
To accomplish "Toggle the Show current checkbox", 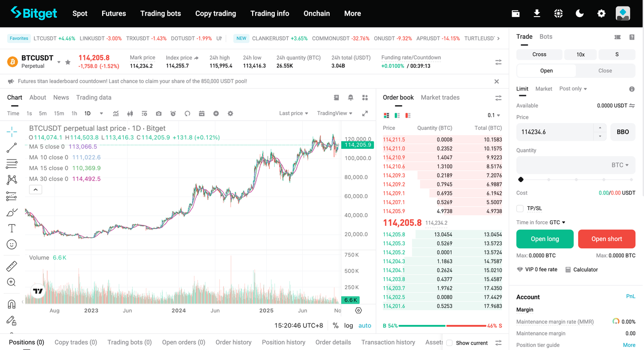I will point(448,343).
